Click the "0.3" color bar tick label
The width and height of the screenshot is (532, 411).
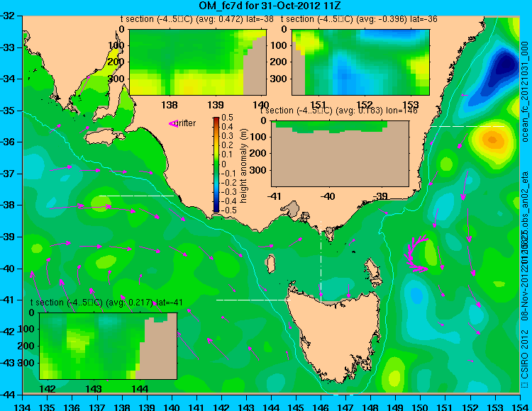[x=227, y=136]
